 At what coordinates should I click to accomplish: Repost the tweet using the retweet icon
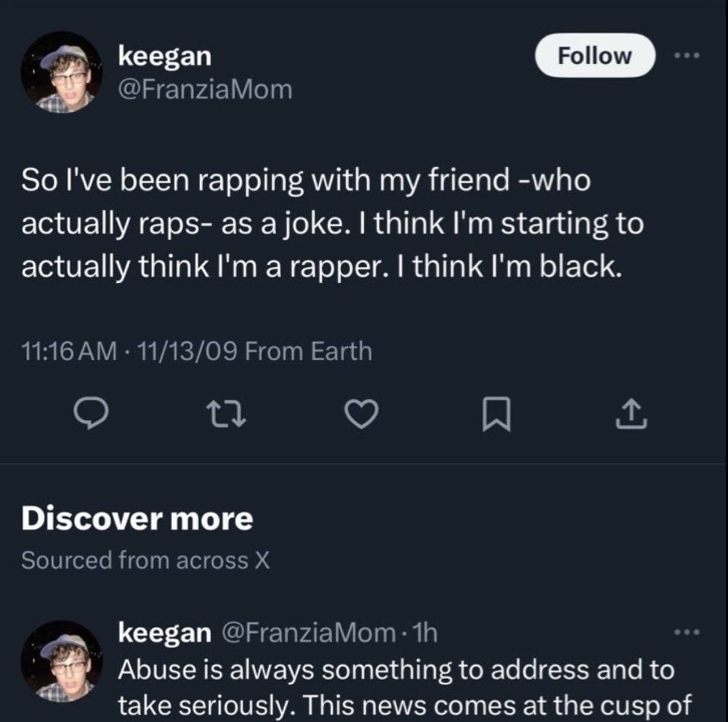coord(228,416)
